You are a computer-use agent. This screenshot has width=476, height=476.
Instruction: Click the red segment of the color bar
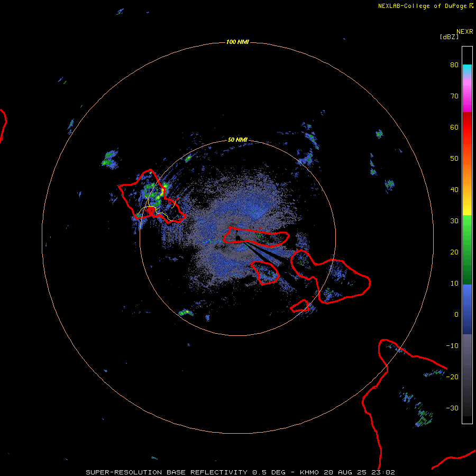tap(467, 127)
